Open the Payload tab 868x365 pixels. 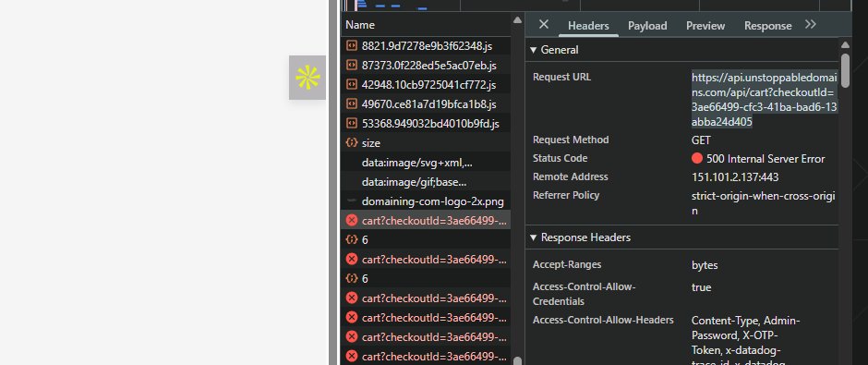(647, 26)
